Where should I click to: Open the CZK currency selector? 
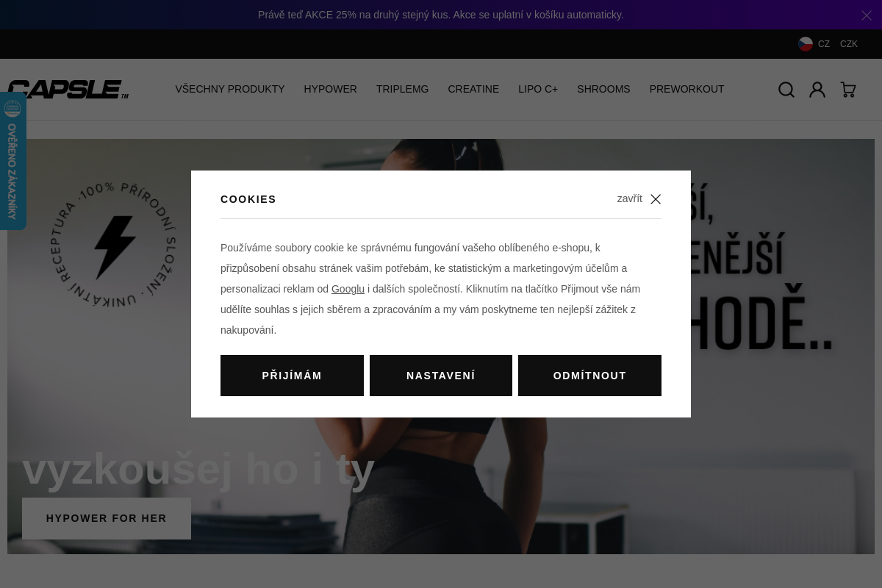(x=849, y=44)
